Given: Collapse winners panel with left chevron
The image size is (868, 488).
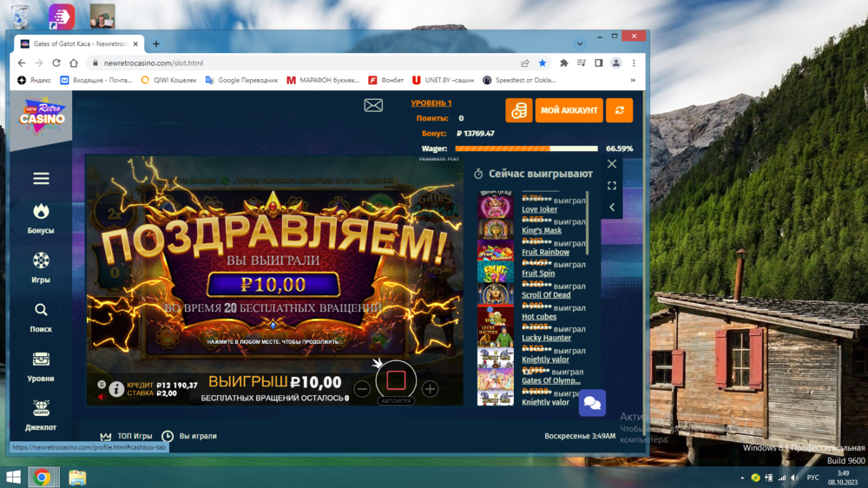Looking at the screenshot, I should 612,208.
